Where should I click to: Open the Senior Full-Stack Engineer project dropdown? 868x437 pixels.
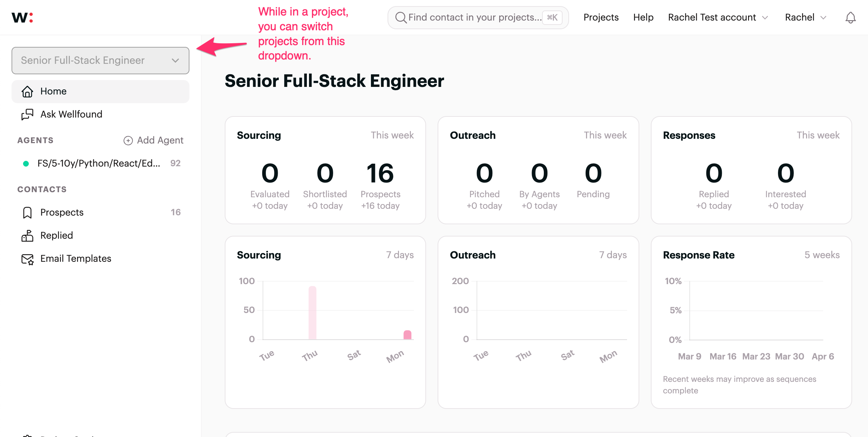(x=100, y=61)
